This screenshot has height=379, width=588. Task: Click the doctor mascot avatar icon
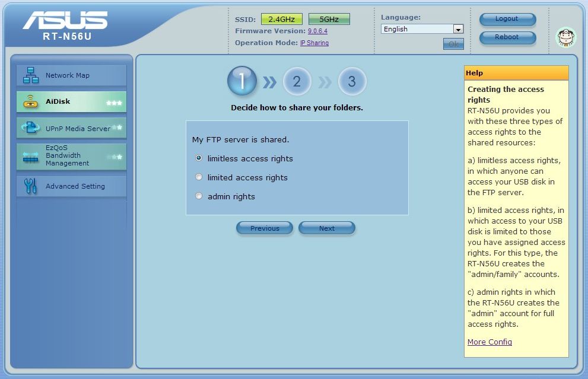[x=565, y=37]
